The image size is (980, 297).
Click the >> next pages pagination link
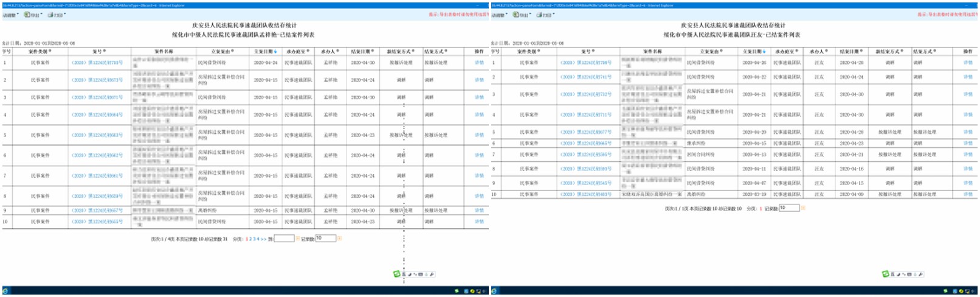(263, 239)
